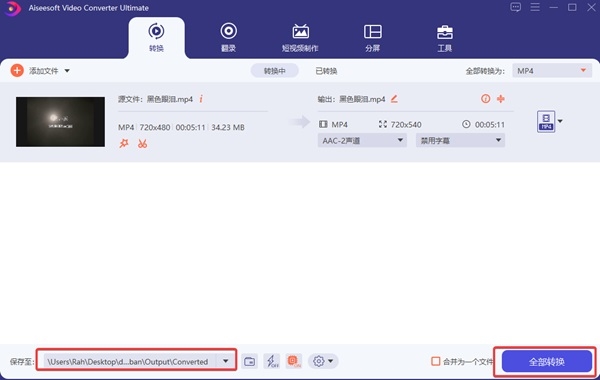
Task: Click the 全部转换 convert all button
Action: coord(547,361)
